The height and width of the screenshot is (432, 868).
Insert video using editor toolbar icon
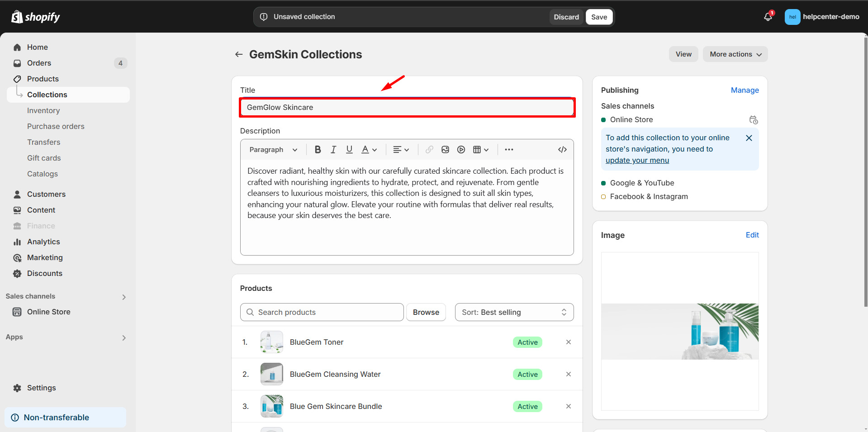click(x=461, y=150)
